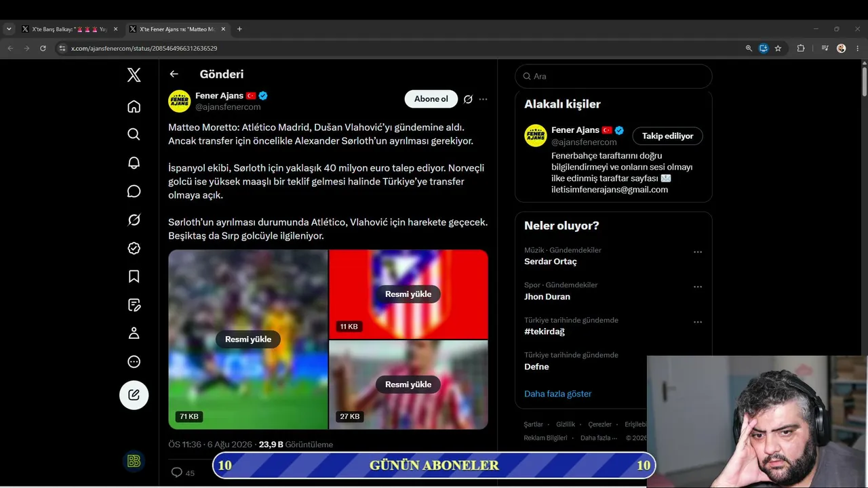Open Grok icon in the left sidebar
868x488 pixels.
click(x=134, y=220)
